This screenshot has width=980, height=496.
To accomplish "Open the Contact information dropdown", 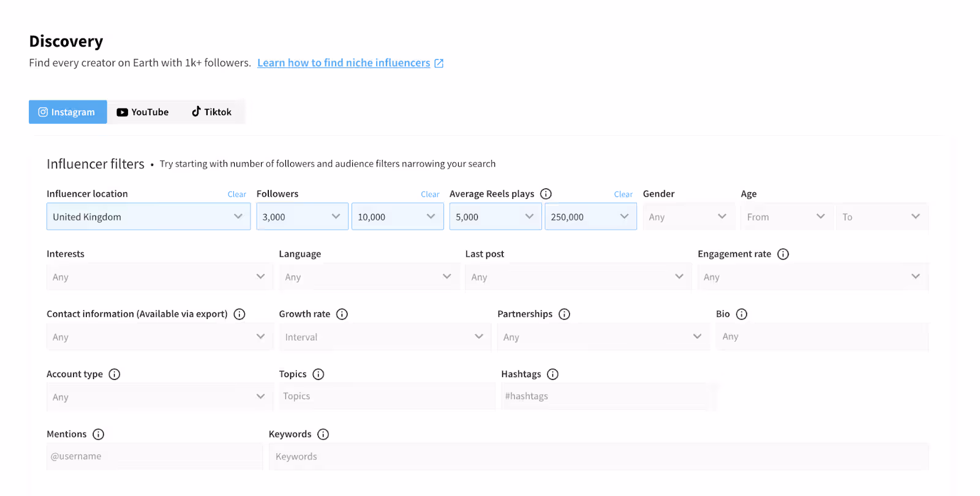I will (160, 337).
